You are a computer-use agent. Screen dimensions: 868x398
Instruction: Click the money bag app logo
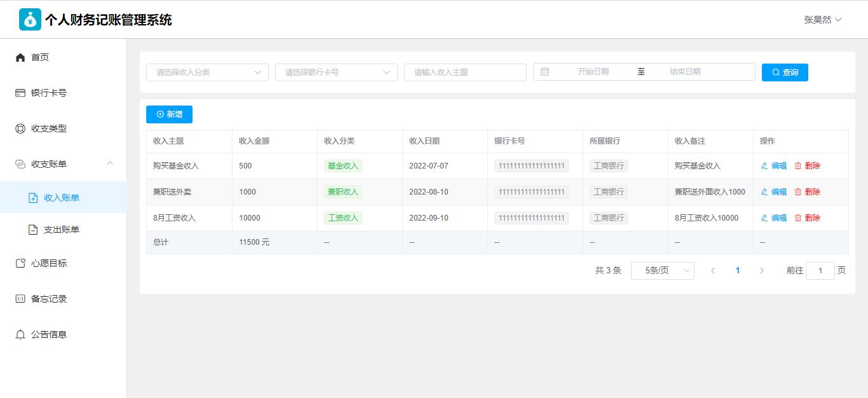30,20
